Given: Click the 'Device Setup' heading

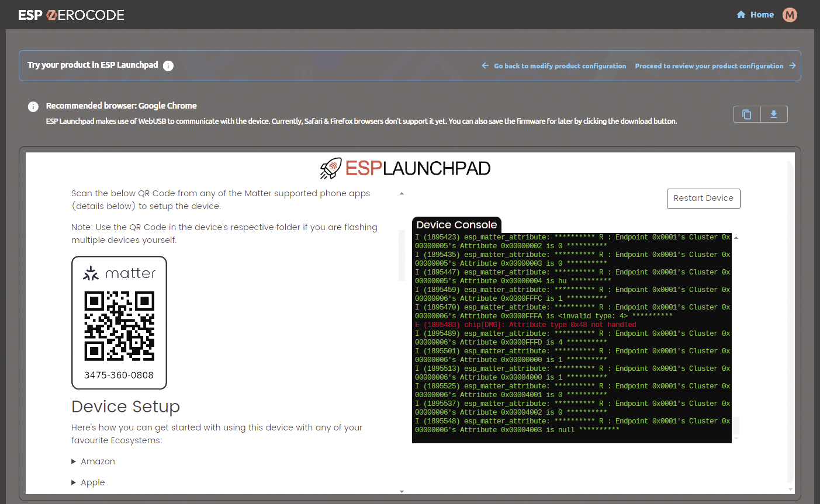Looking at the screenshot, I should [x=126, y=406].
